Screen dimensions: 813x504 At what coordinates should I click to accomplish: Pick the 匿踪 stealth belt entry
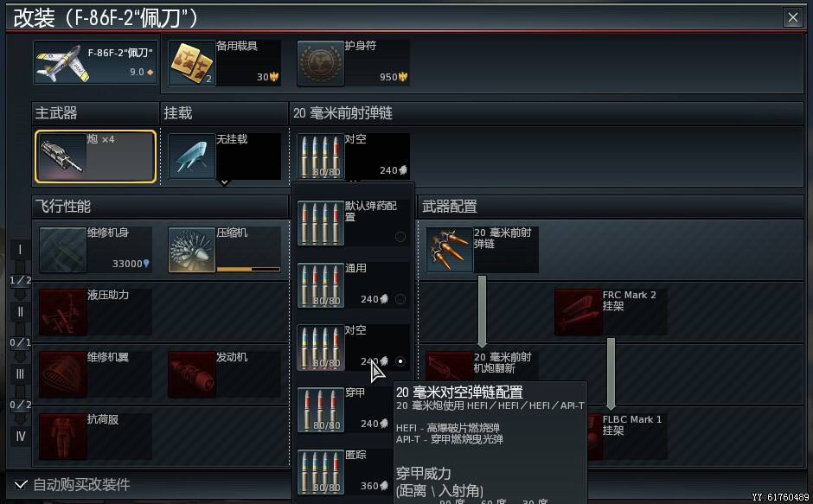[x=345, y=472]
